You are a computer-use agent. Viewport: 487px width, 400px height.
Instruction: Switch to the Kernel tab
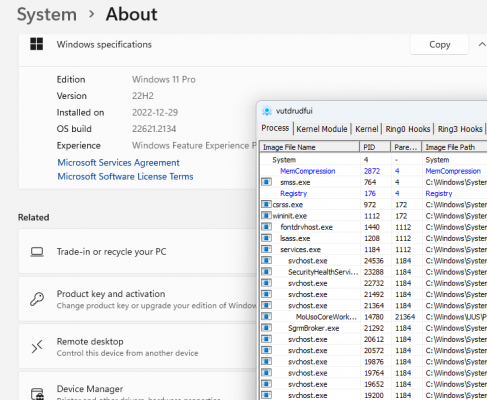[x=367, y=129]
